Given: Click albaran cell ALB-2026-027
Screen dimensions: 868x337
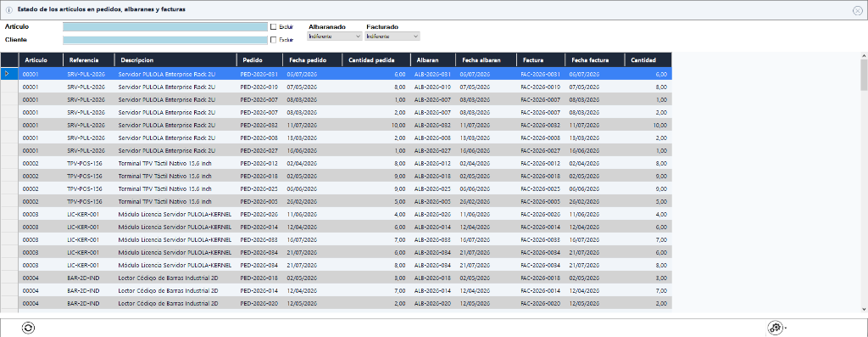Looking at the screenshot, I should tap(433, 150).
